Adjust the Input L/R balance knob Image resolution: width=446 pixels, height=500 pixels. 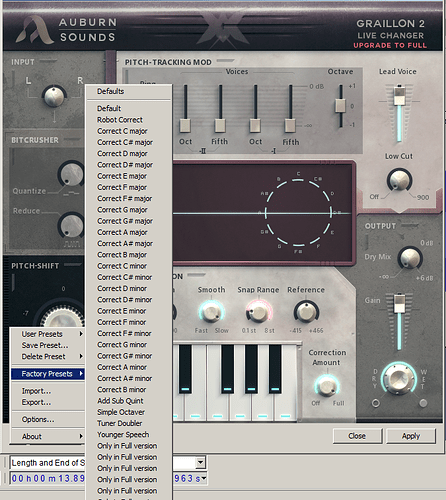click(54, 96)
